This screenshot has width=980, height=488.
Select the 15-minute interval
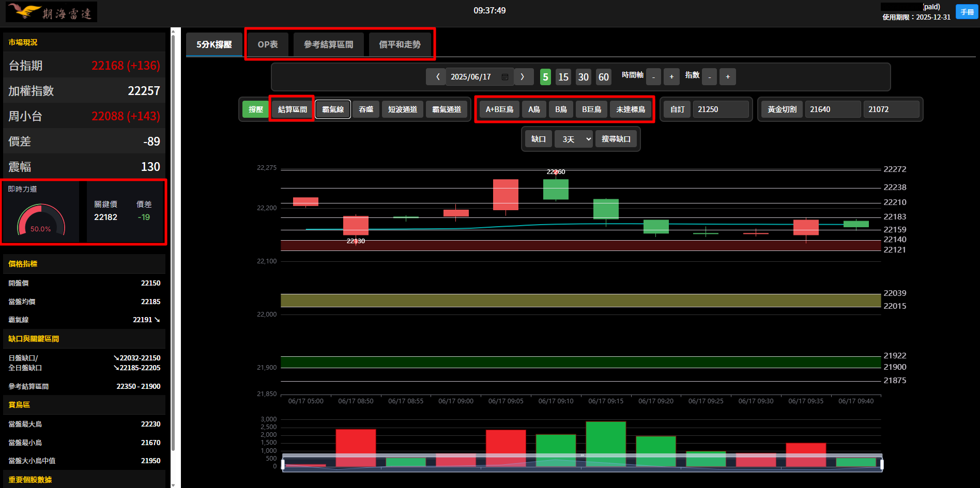click(563, 77)
